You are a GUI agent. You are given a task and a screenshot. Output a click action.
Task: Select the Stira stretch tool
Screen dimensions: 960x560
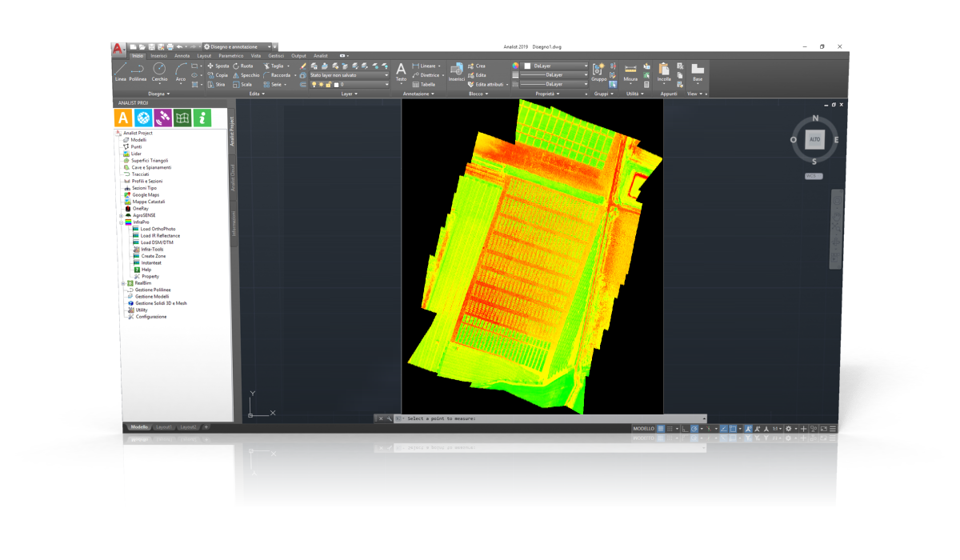coord(216,84)
